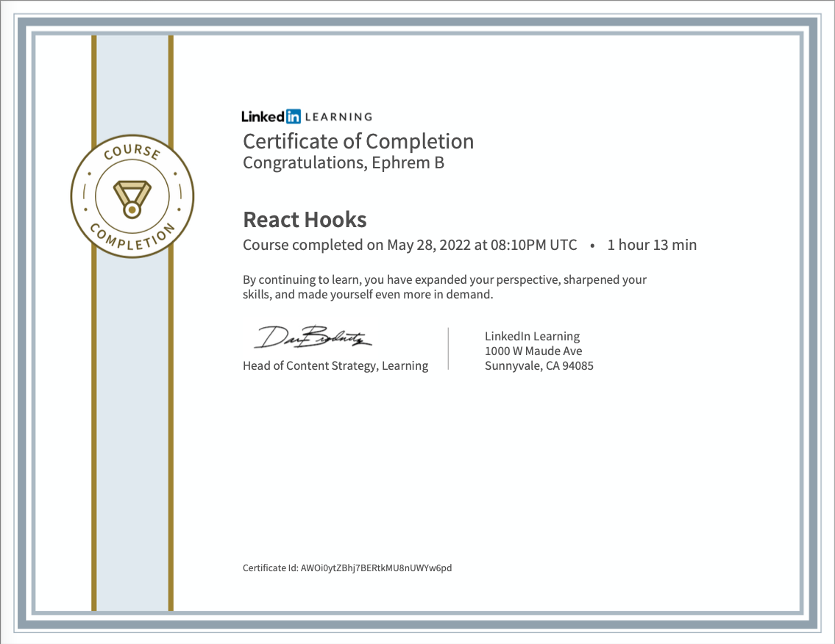Click the light blue ribbon below the badge
This screenshot has width=835, height=644.
pyautogui.click(x=132, y=441)
